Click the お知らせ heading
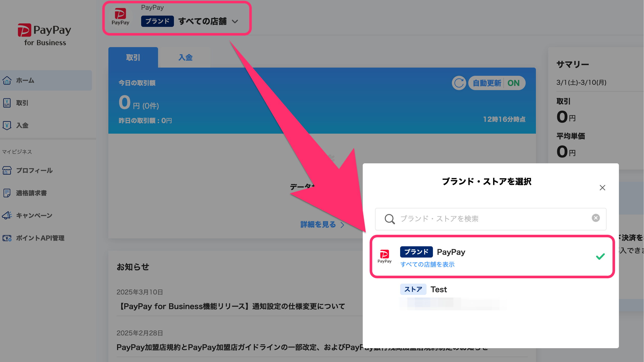Image resolution: width=644 pixels, height=362 pixels. (133, 267)
